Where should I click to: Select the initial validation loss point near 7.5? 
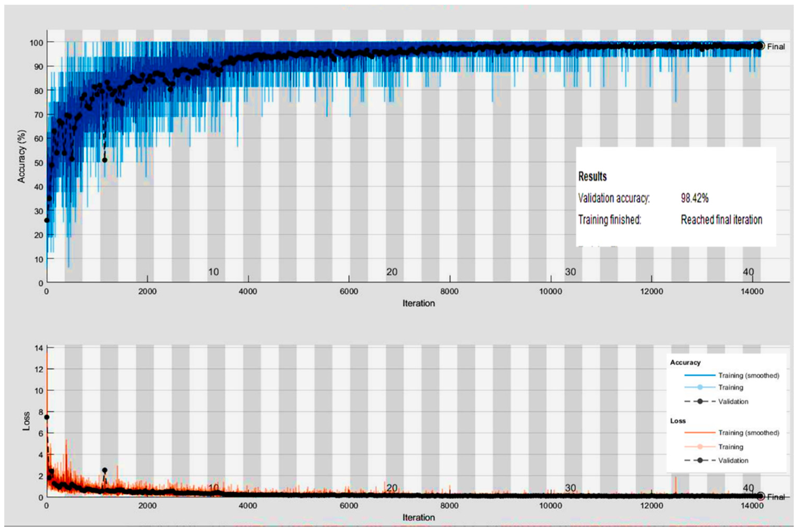47,417
